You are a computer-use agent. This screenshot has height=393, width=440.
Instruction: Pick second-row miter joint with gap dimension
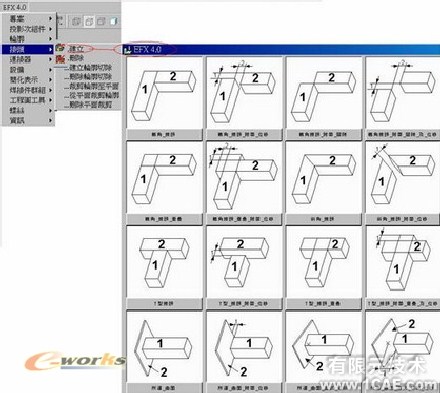(x=403, y=177)
